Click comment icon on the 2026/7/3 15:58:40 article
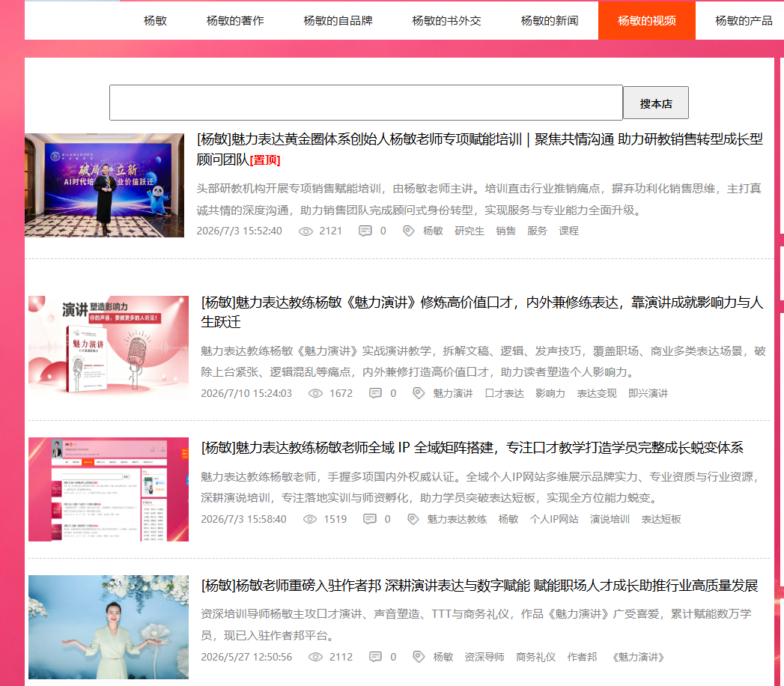784x686 pixels. click(x=369, y=519)
